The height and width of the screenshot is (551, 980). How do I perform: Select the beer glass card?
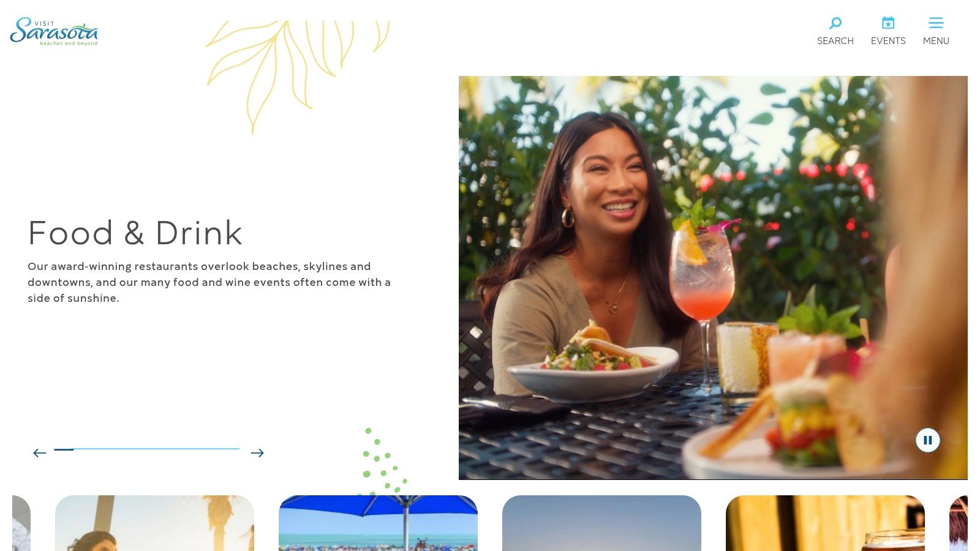point(825,523)
